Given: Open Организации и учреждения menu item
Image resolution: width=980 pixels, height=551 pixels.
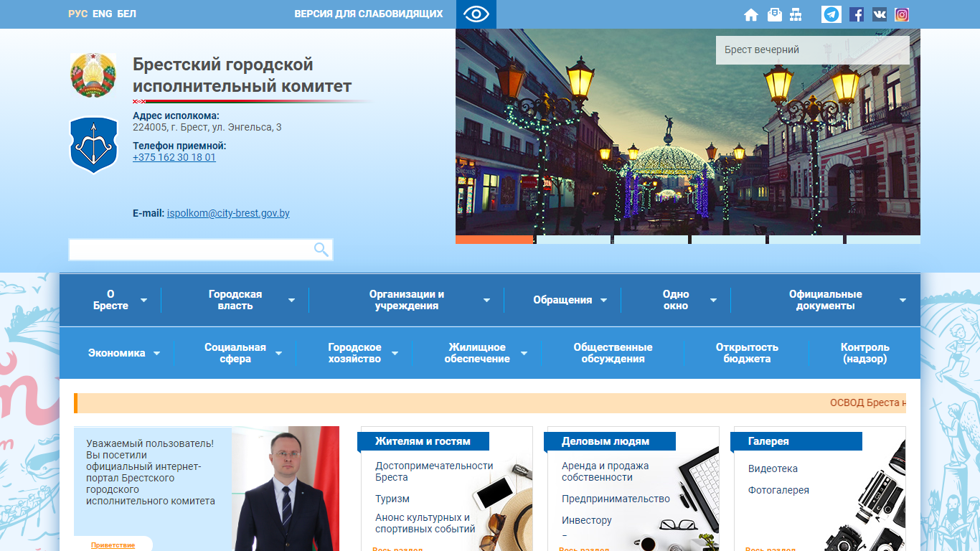Looking at the screenshot, I should [407, 300].
